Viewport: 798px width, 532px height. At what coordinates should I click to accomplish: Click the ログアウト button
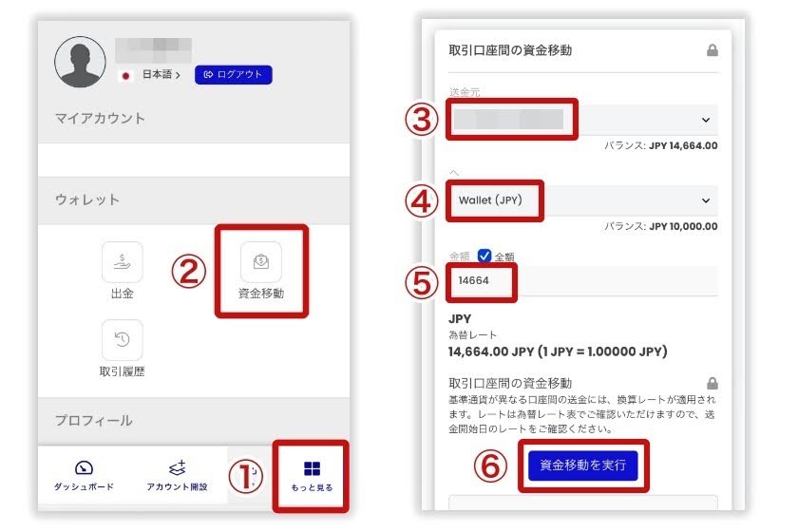pyautogui.click(x=233, y=75)
